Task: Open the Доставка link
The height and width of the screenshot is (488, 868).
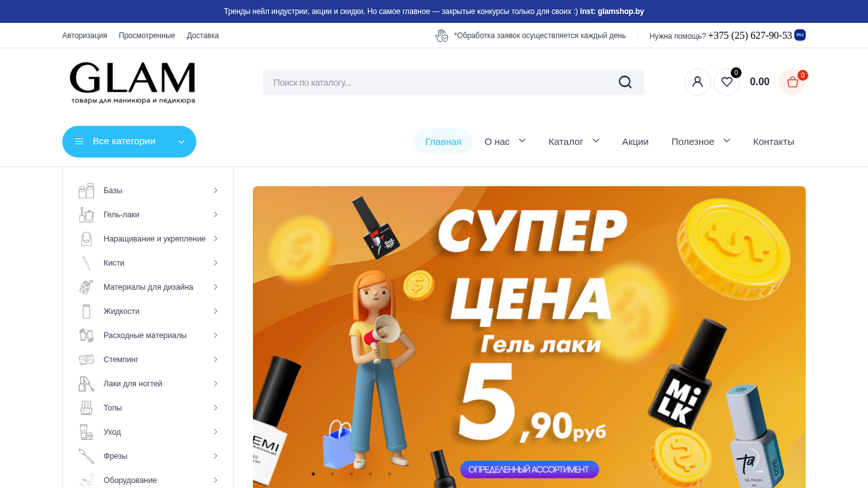Action: [203, 36]
